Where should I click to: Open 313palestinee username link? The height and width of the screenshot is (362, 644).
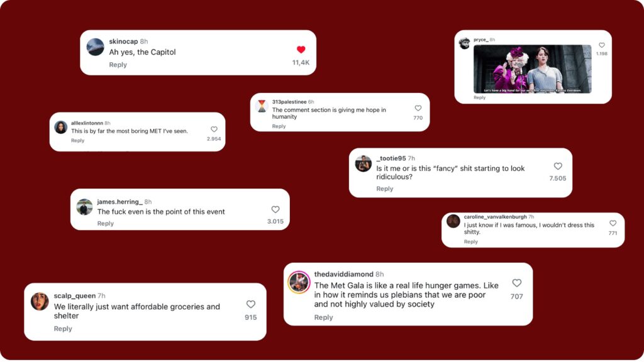289,102
